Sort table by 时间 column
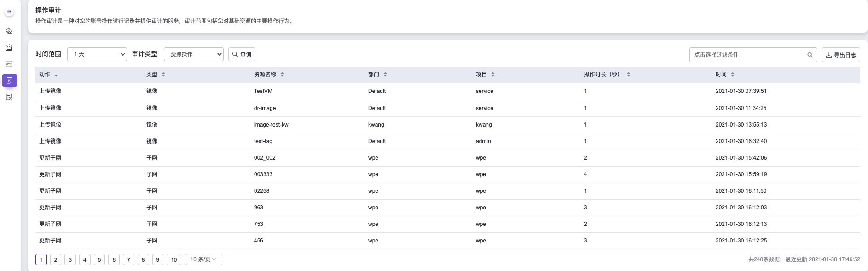 point(733,75)
